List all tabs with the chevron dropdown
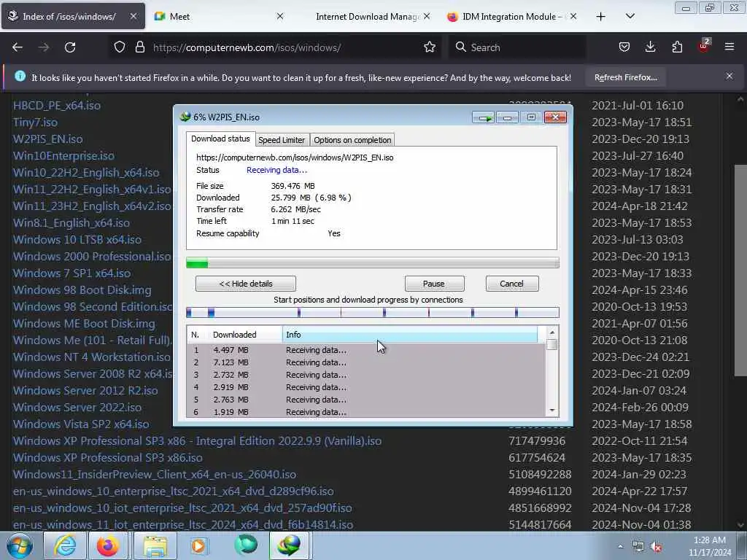Image resolution: width=747 pixels, height=560 pixels. click(x=630, y=16)
